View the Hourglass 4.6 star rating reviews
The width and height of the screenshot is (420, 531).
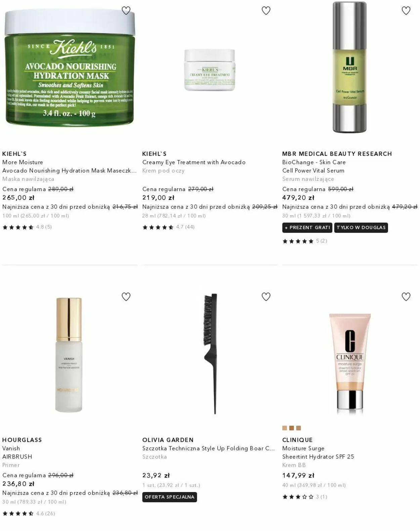(29, 514)
